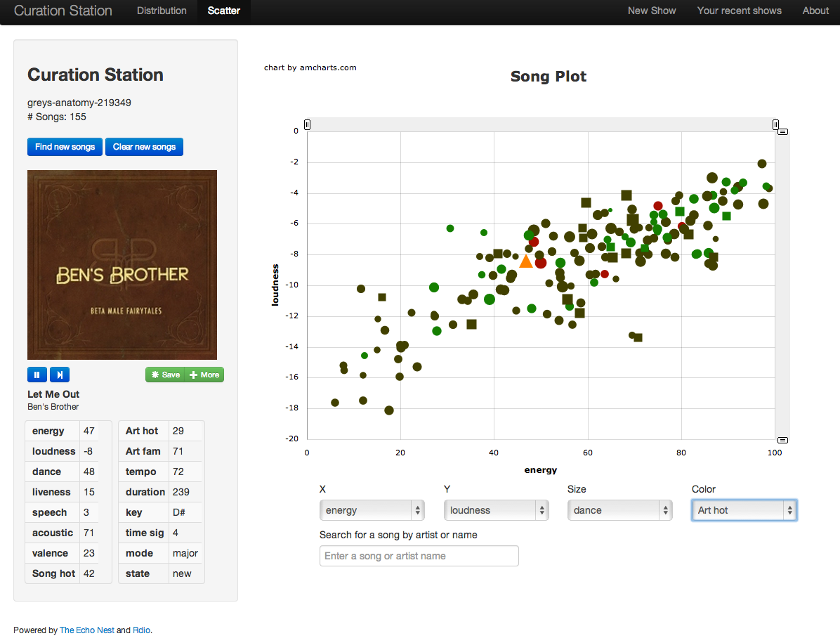Screen dimensions: 840x643
Task: Grab the left horizontal scrollbar handle
Action: (307, 125)
